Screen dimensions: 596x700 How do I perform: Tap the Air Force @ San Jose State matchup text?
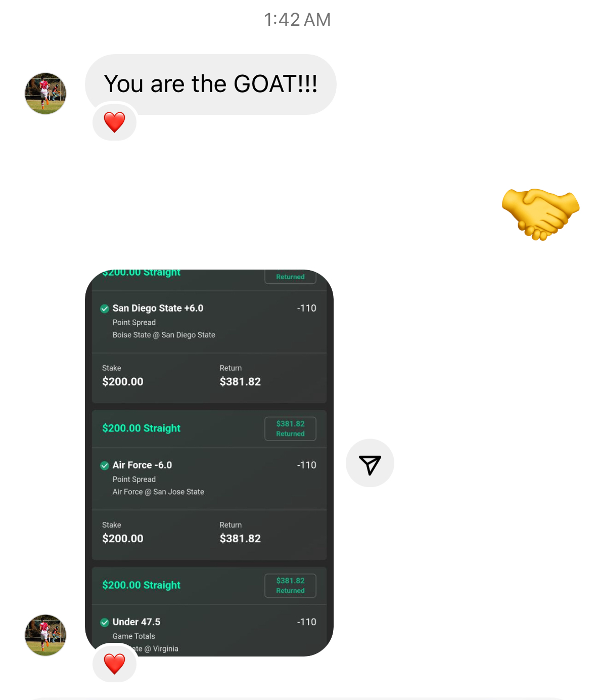[158, 492]
